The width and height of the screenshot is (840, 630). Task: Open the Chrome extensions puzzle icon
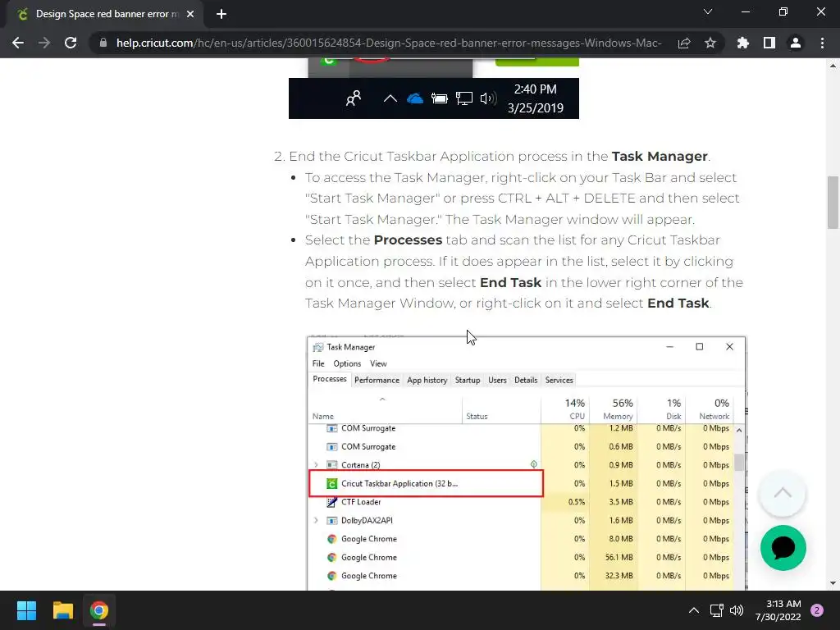coord(743,43)
